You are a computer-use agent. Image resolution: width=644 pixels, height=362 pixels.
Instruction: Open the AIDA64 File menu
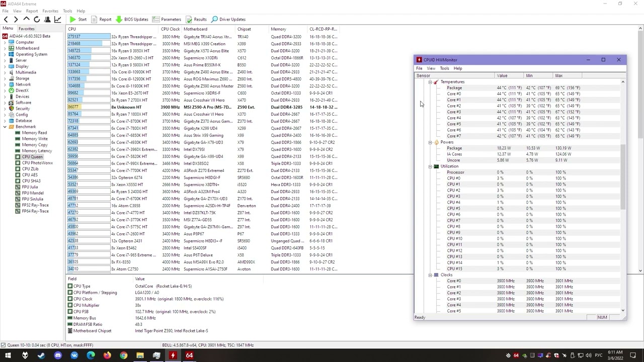pos(5,11)
